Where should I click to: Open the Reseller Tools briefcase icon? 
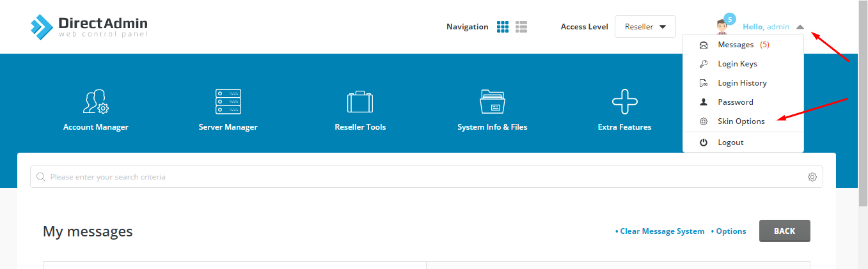click(x=360, y=102)
